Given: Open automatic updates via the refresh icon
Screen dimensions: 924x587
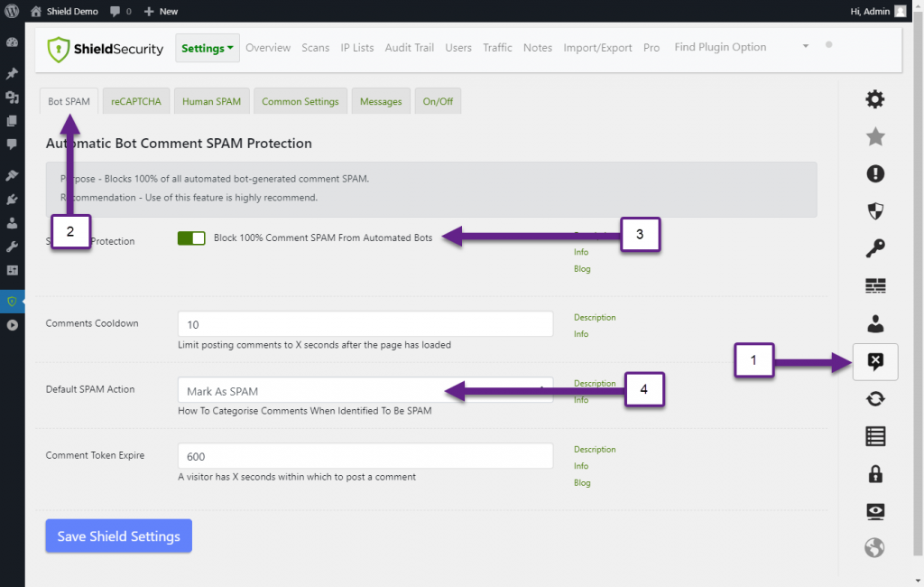Looking at the screenshot, I should tap(874, 398).
